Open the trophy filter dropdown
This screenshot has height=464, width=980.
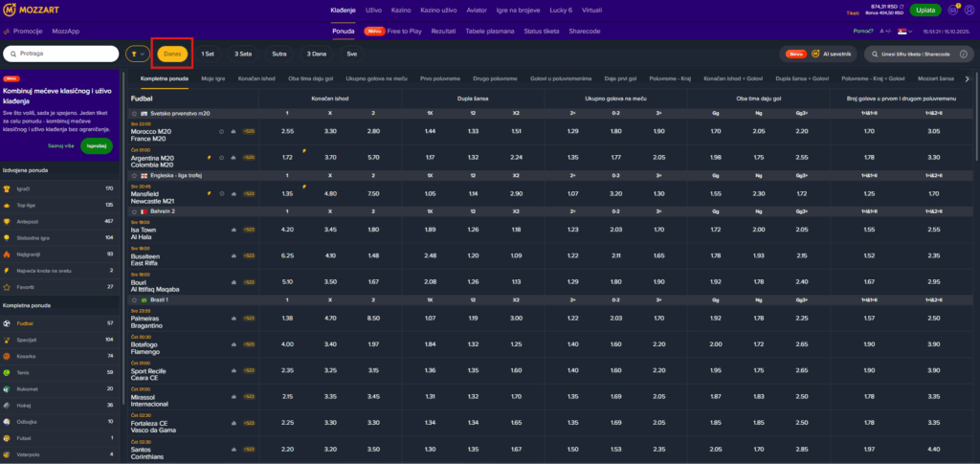click(x=138, y=55)
